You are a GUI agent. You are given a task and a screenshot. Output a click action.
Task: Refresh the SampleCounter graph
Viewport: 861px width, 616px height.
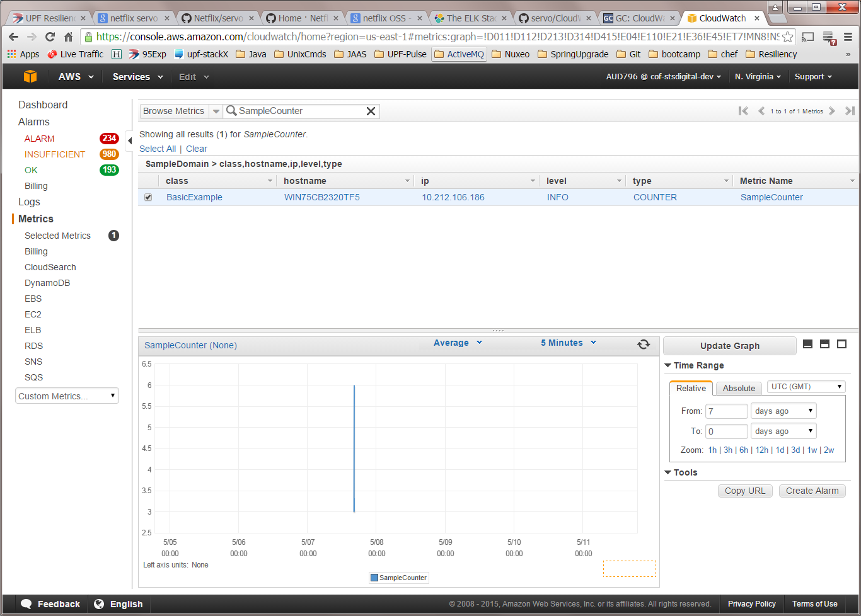tap(644, 344)
